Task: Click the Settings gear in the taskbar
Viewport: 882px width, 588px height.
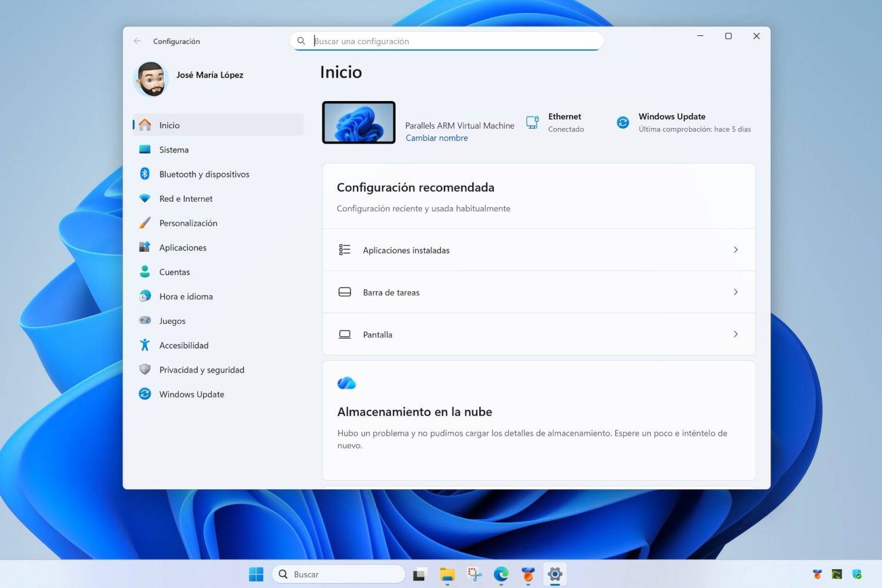Action: pyautogui.click(x=554, y=574)
